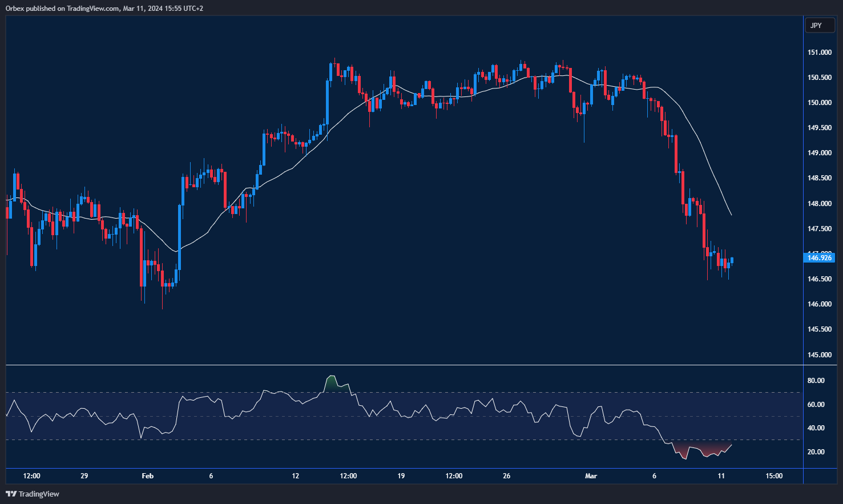Select the Feb date on time axis
The height and width of the screenshot is (504, 843).
coord(147,476)
